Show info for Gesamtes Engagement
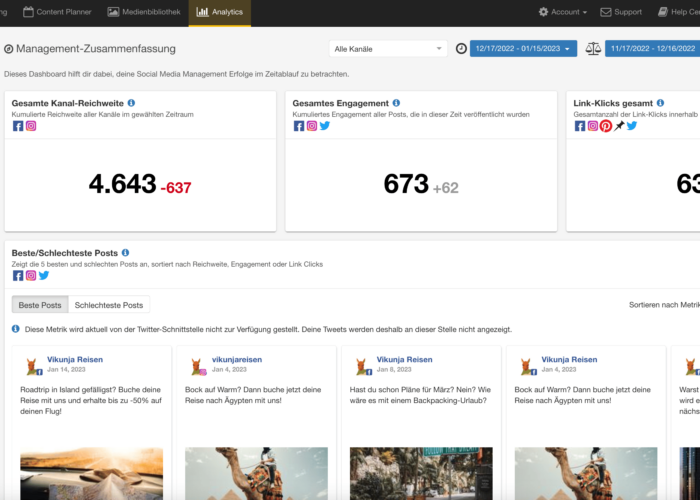The width and height of the screenshot is (700, 500). coord(396,103)
